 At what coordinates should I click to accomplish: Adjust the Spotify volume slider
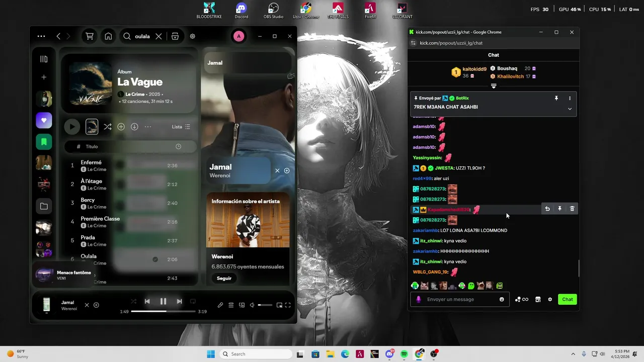pyautogui.click(x=265, y=305)
